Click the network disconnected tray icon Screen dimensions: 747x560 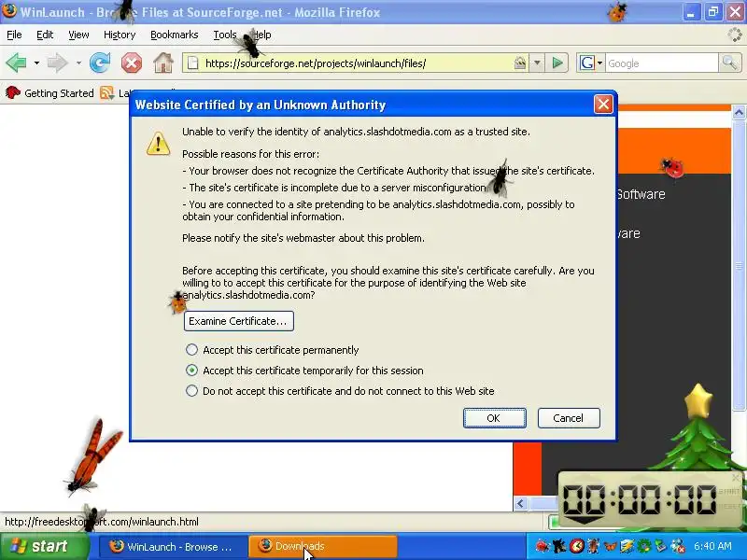pyautogui.click(x=678, y=546)
